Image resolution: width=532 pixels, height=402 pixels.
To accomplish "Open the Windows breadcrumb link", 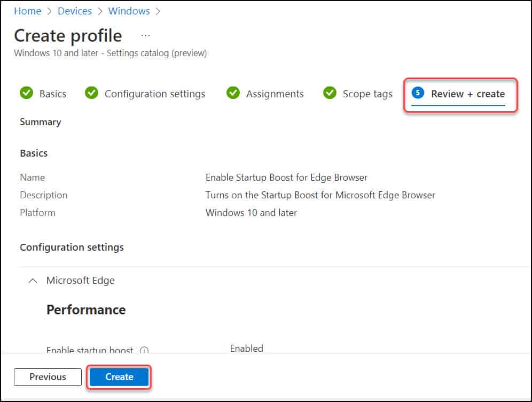I will pyautogui.click(x=129, y=11).
